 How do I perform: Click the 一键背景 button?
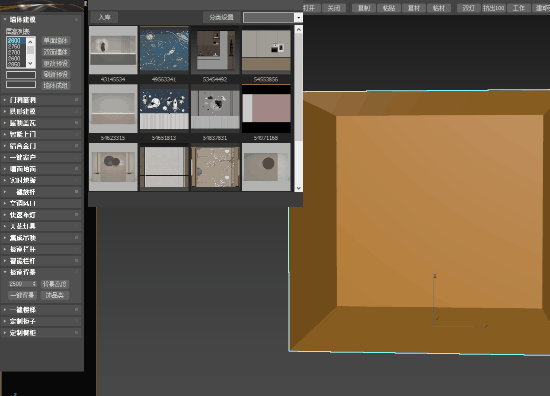[x=22, y=295]
